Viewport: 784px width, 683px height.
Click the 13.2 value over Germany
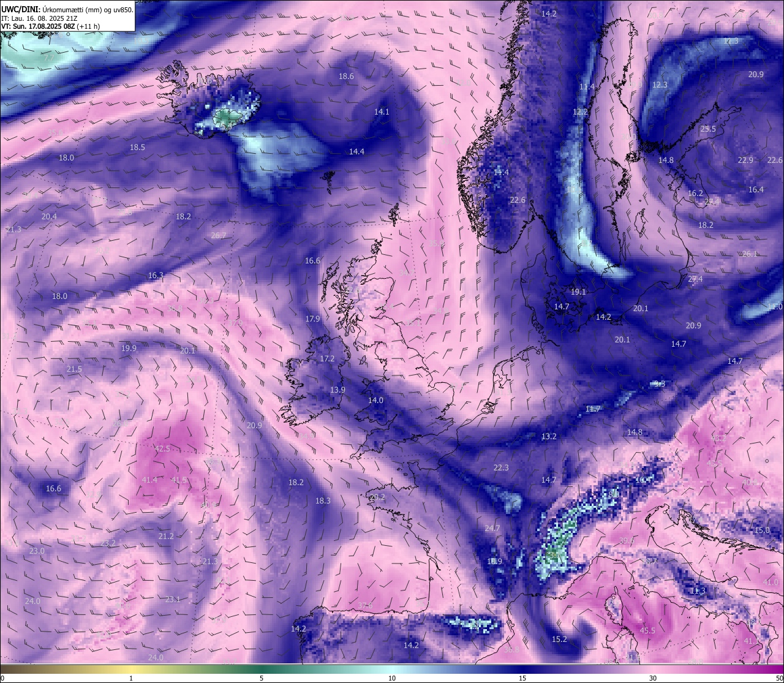[549, 436]
